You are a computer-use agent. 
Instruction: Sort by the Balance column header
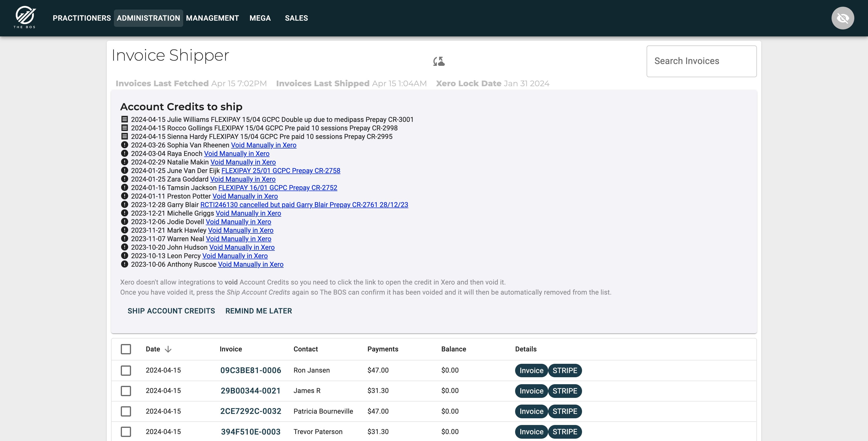(x=454, y=349)
